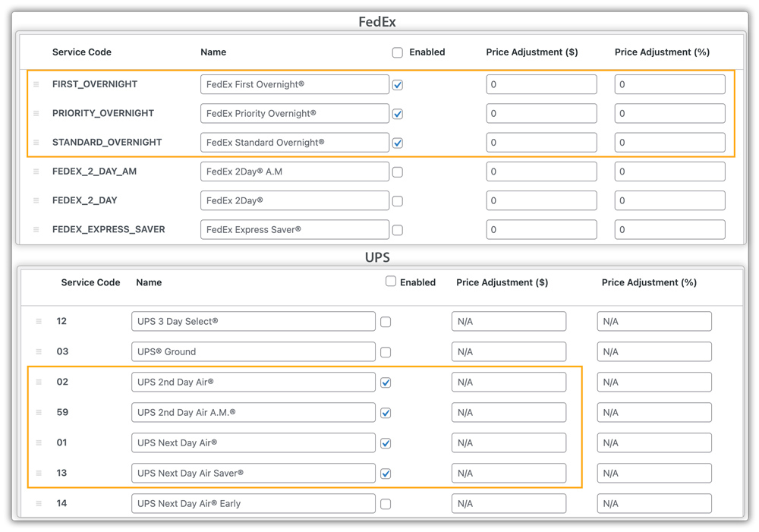Enable FedEx 2Day A.M service checkbox
759x532 pixels.
[x=398, y=172]
